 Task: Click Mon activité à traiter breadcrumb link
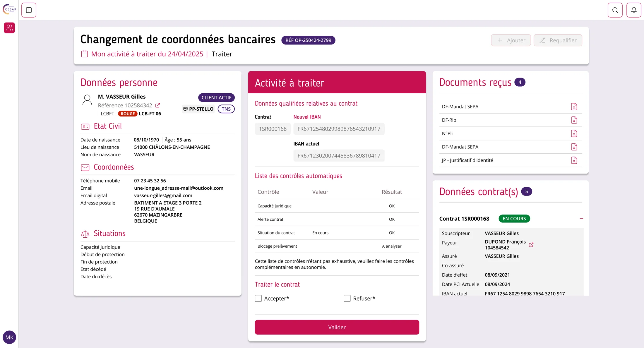pos(147,54)
